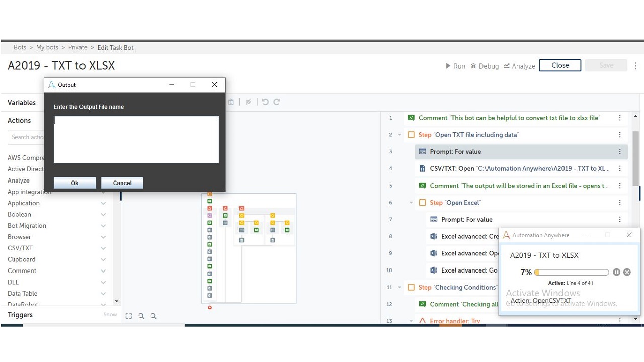Click the Excel icon on line 8
644x362 pixels.
click(x=434, y=236)
